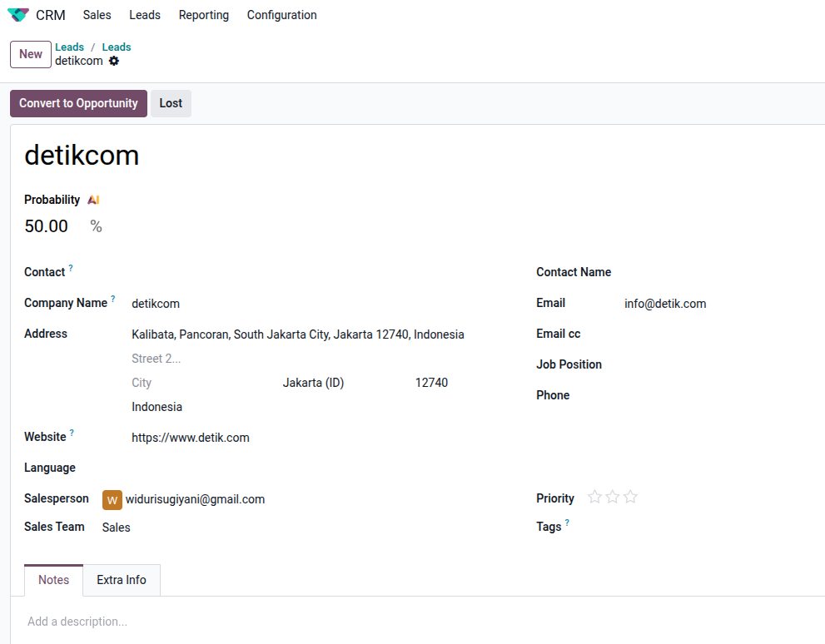Set priority to two stars
This screenshot has height=644, width=825.
(613, 498)
